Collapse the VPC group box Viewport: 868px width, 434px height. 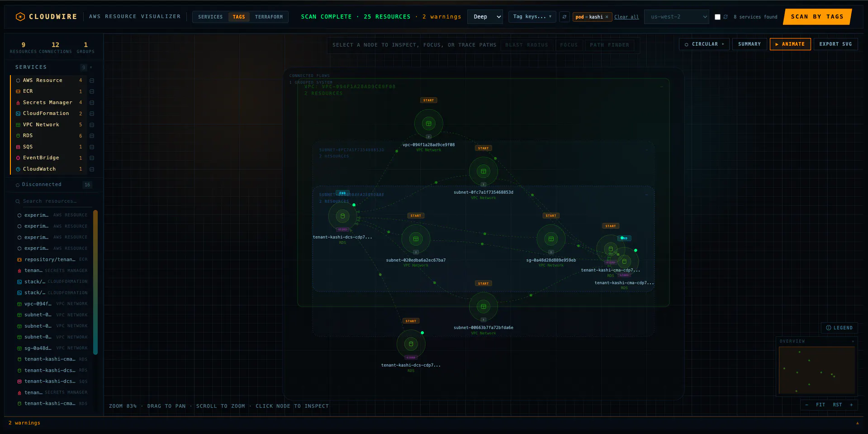(x=662, y=86)
